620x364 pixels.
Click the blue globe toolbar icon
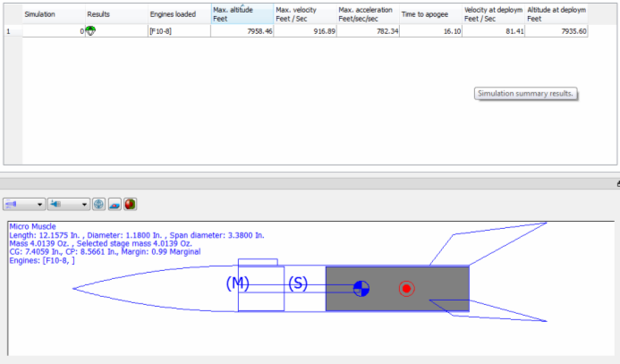point(98,204)
